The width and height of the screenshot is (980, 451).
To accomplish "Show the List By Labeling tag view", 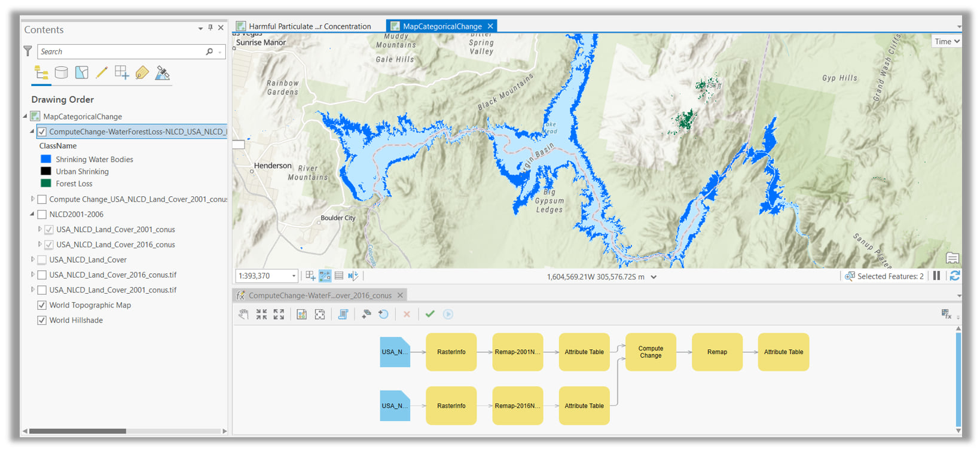I will tap(142, 73).
